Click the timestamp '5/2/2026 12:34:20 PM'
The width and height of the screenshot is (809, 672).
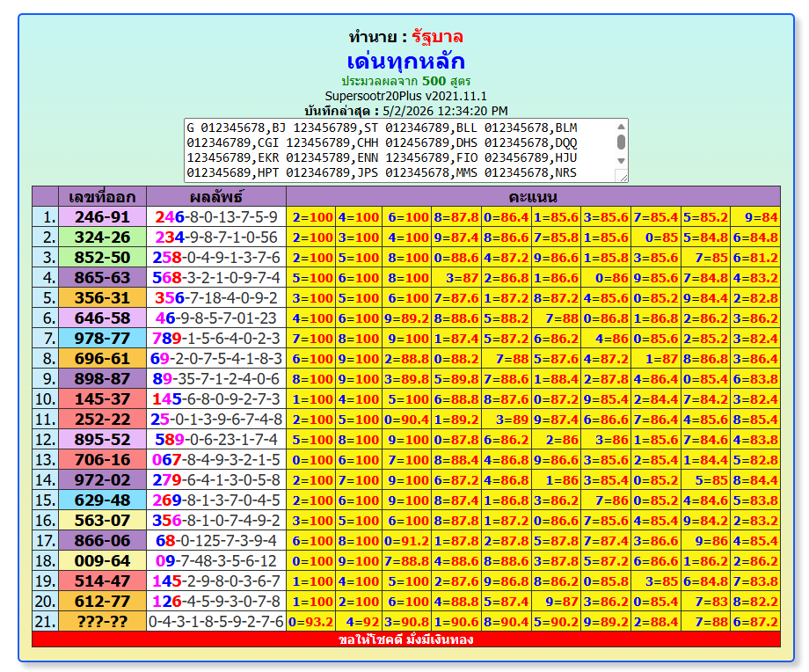(445, 111)
